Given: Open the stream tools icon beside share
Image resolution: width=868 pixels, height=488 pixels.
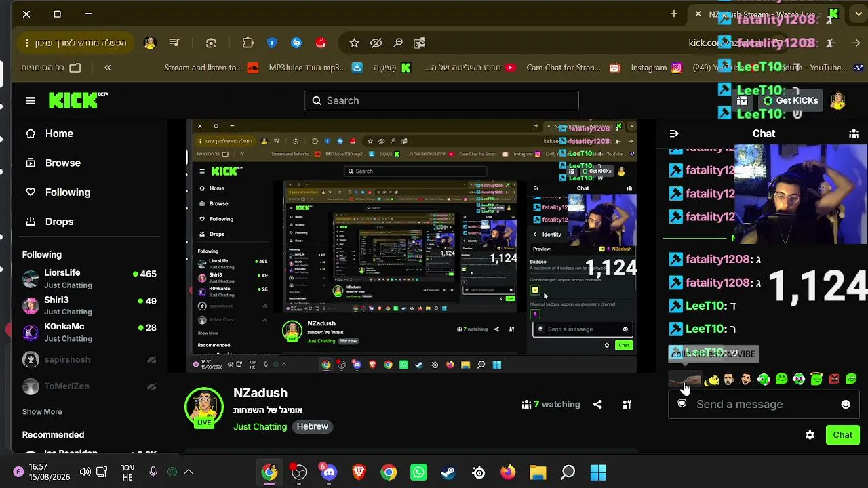Looking at the screenshot, I should pos(627,405).
